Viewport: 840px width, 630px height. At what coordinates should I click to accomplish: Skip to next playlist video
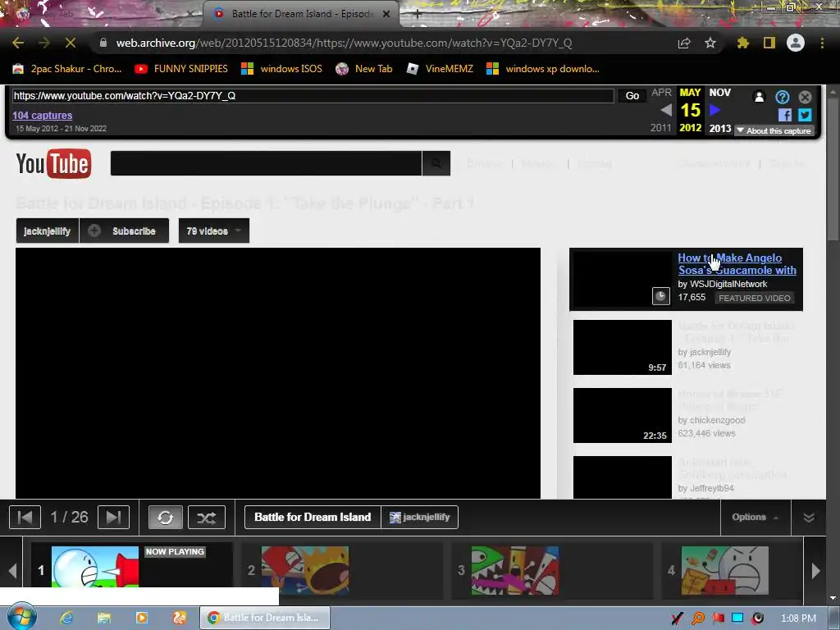113,518
